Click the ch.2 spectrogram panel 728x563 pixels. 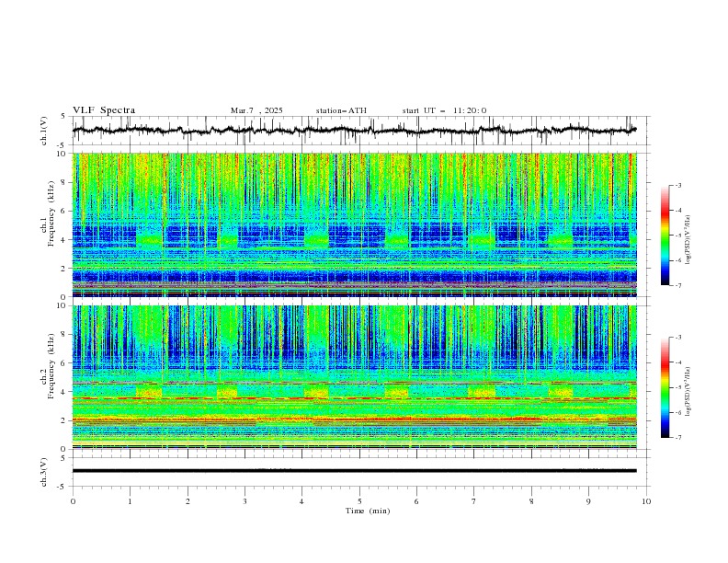(x=355, y=377)
